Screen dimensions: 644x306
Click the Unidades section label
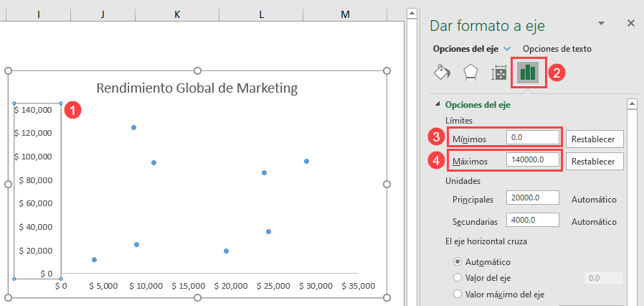[x=463, y=180]
